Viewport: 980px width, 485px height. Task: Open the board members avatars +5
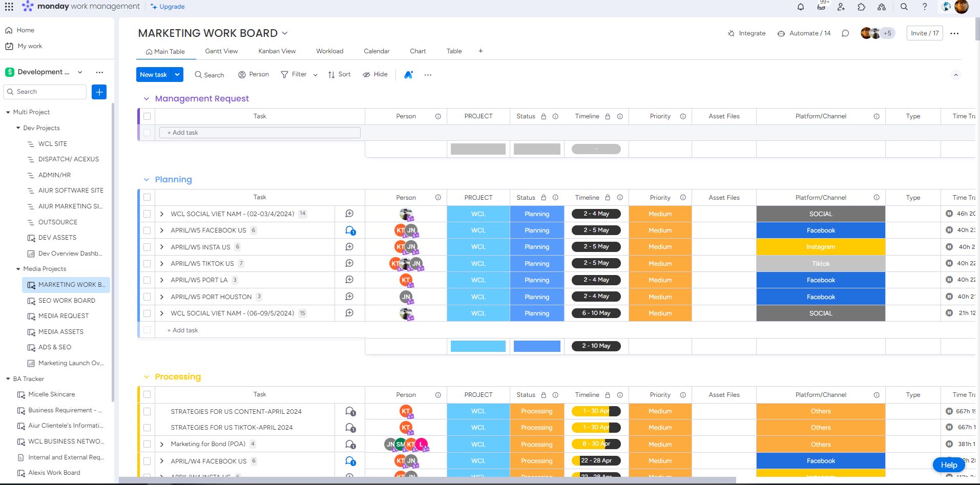pos(878,33)
